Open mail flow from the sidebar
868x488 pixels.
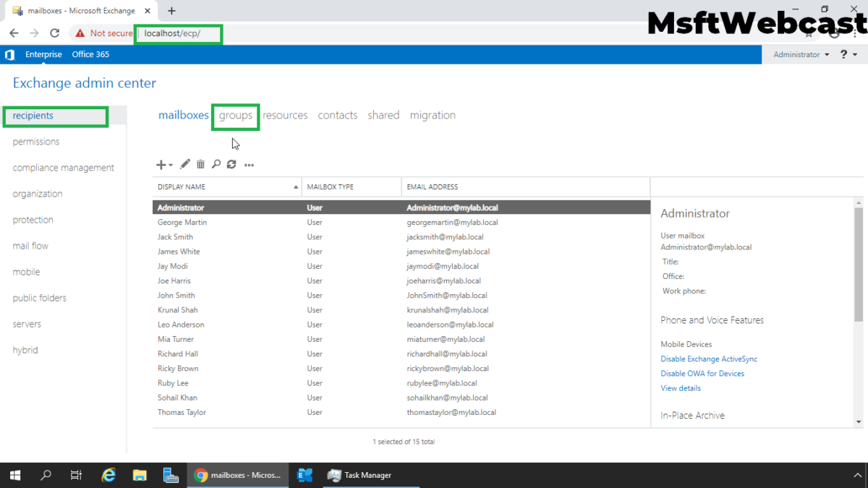[30, 245]
